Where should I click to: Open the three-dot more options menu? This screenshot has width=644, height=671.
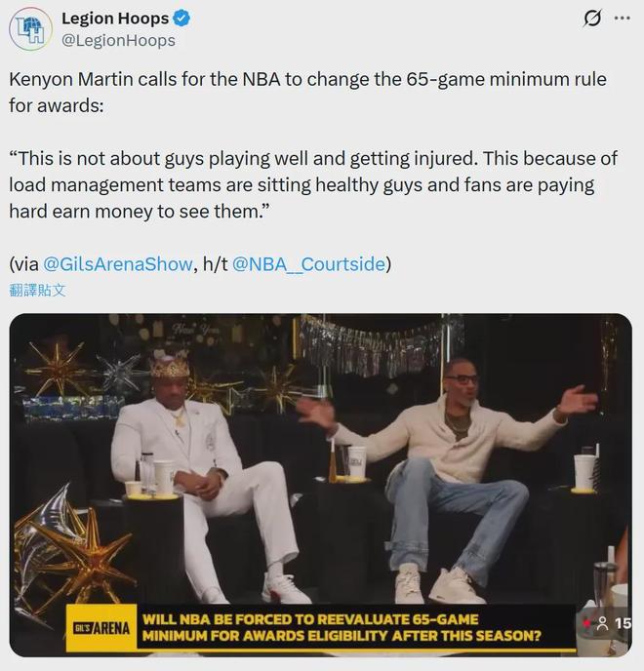pyautogui.click(x=622, y=18)
